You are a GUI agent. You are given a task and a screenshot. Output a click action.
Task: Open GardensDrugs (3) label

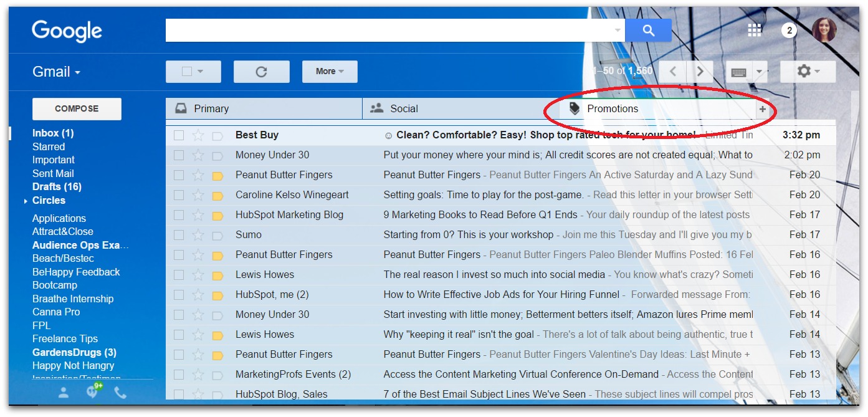tap(74, 353)
